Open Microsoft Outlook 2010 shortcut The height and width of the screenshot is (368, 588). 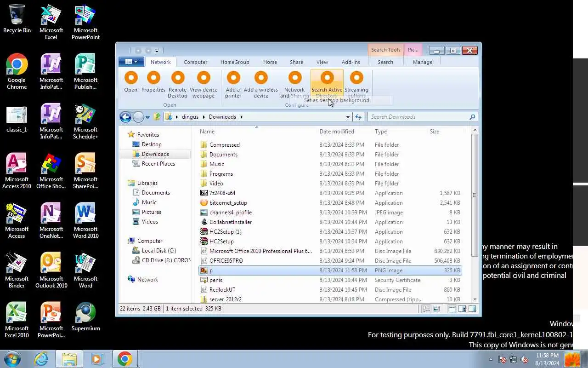[x=51, y=270]
